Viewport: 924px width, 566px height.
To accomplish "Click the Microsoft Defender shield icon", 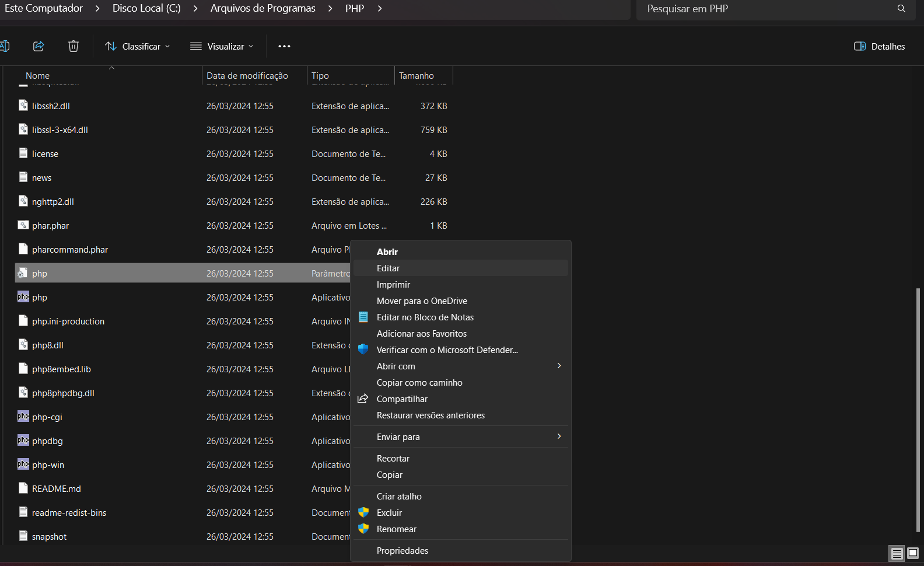I will click(x=363, y=350).
